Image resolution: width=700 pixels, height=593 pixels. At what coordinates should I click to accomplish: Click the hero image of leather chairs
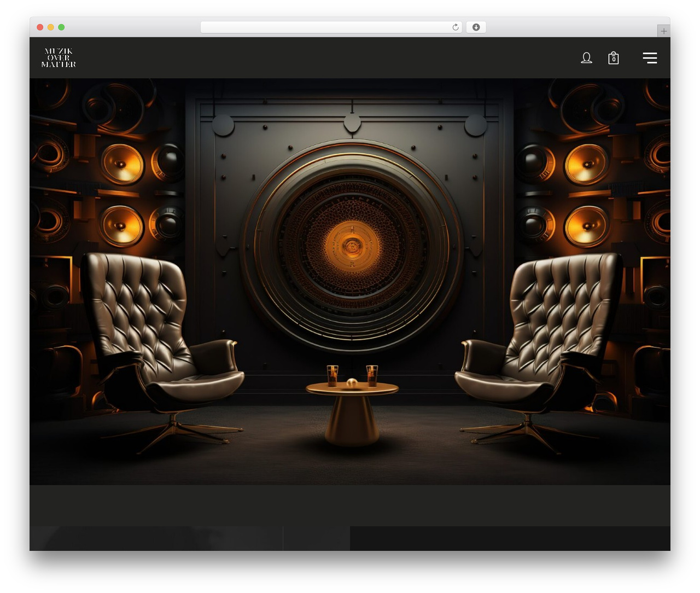tap(350, 282)
